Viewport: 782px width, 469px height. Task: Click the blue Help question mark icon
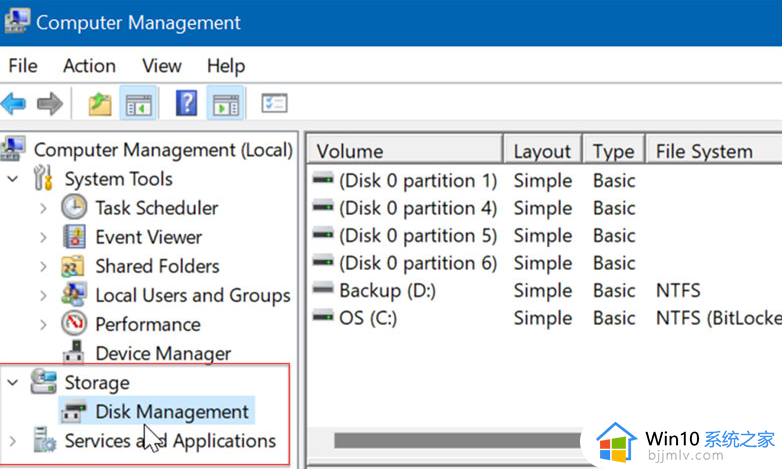coord(187,103)
